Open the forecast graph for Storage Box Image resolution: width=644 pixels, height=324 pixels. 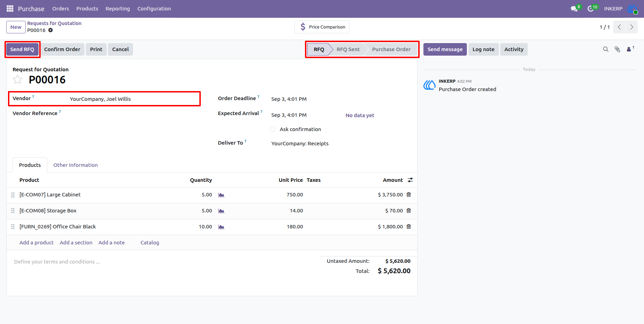pyautogui.click(x=221, y=211)
